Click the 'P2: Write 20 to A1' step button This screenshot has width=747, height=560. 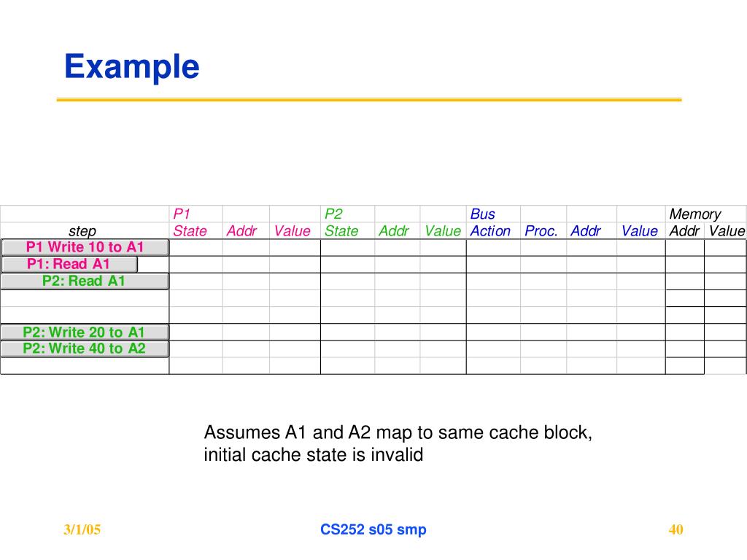[x=85, y=332]
